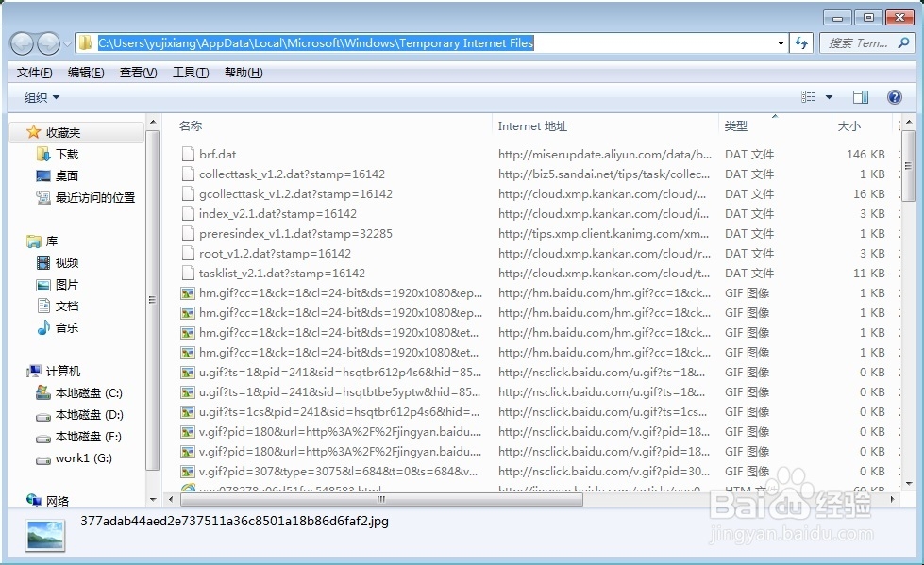The image size is (924, 565).
Task: Click the search magnifier icon
Action: tap(903, 42)
